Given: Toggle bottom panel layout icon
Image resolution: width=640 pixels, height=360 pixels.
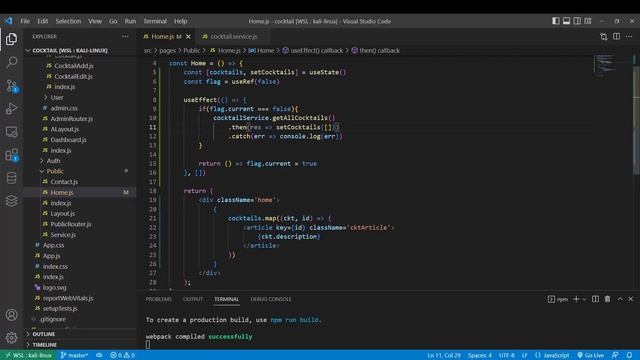Looking at the screenshot, I should [567, 21].
